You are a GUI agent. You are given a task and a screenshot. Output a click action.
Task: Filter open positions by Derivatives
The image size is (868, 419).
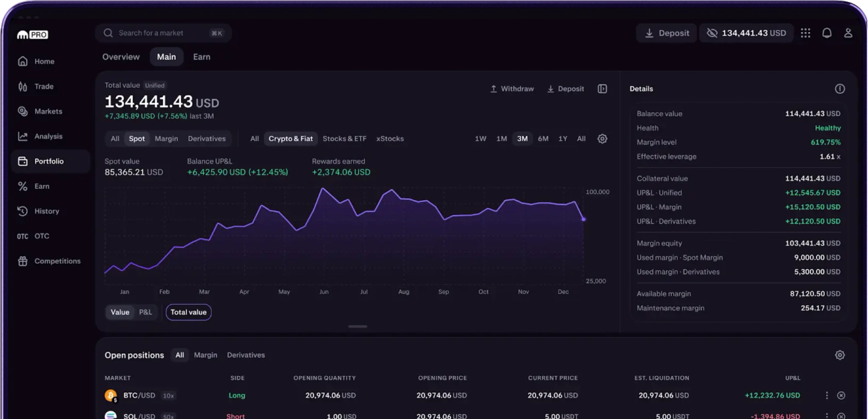pos(246,355)
